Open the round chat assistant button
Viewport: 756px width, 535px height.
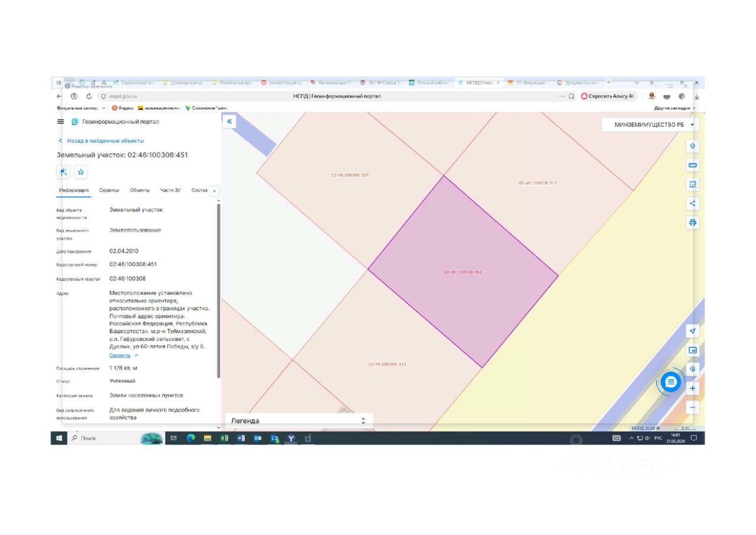(x=670, y=382)
